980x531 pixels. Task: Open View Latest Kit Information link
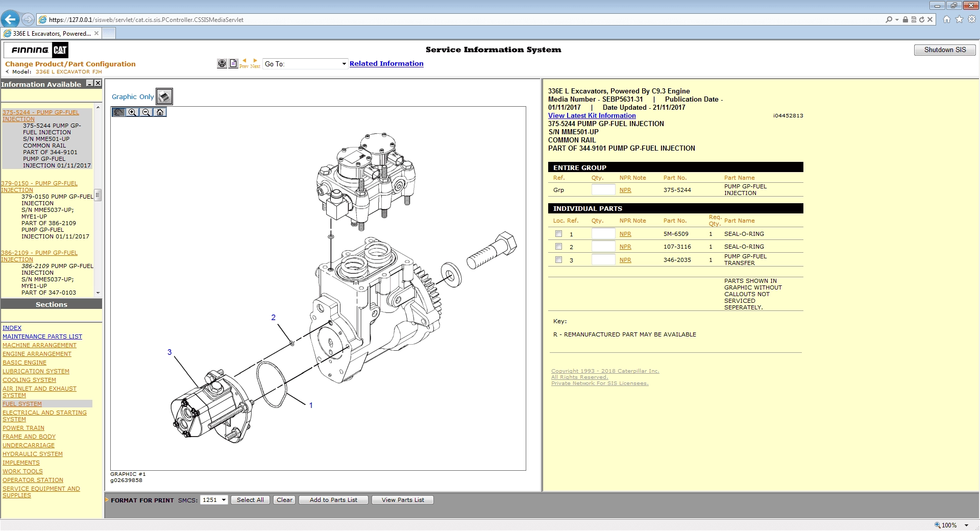(x=592, y=115)
